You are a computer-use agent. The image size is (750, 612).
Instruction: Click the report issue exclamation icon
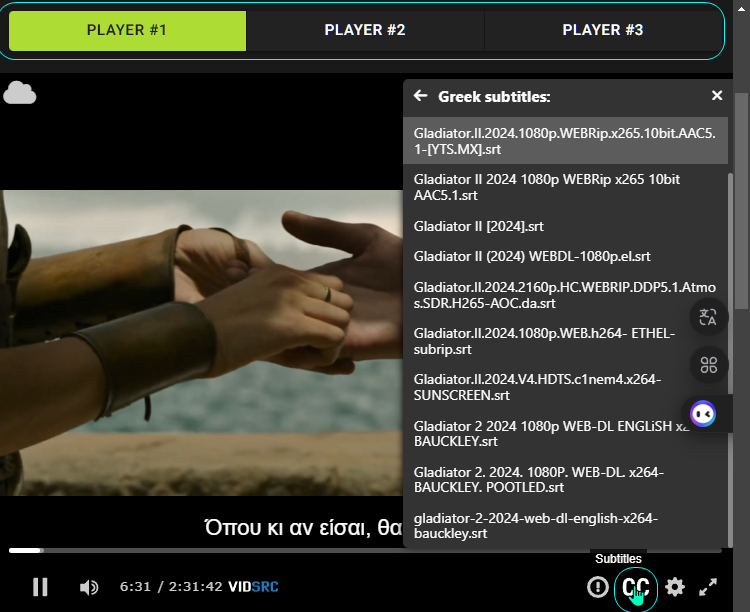(x=597, y=587)
